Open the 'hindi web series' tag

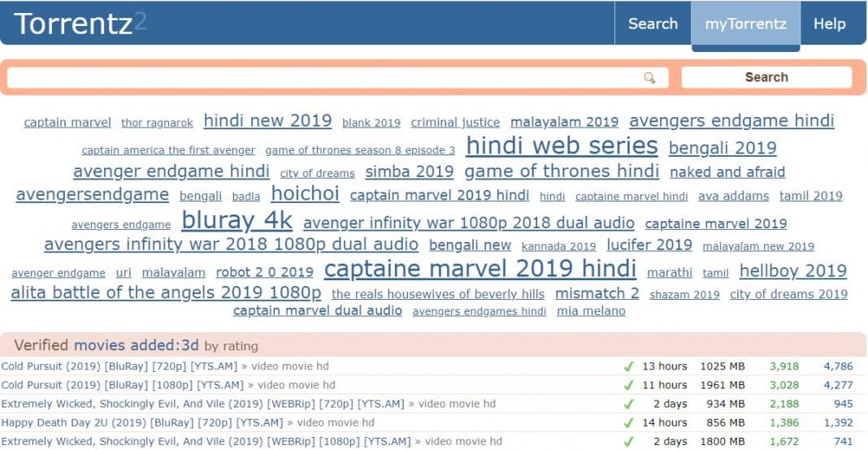[x=561, y=146]
